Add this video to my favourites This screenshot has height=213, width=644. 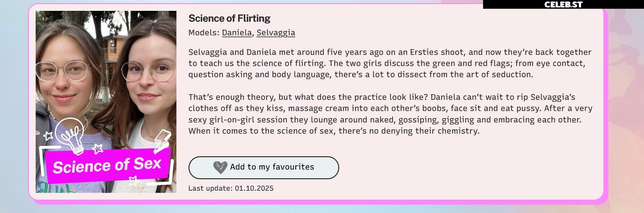[x=264, y=167]
